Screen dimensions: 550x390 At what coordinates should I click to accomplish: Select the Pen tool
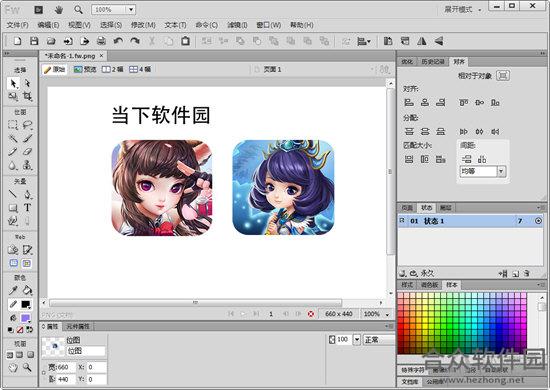(x=27, y=194)
